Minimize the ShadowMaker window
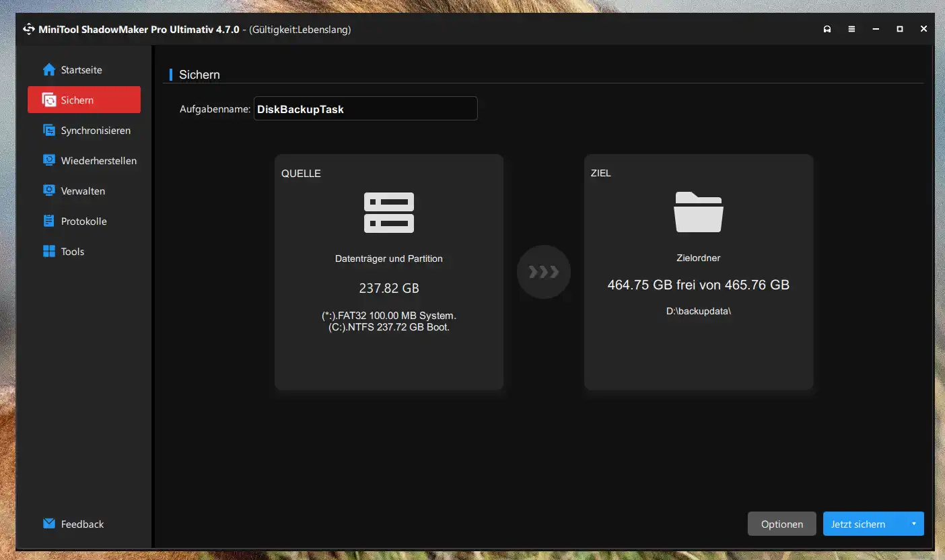The image size is (945, 560). click(876, 30)
